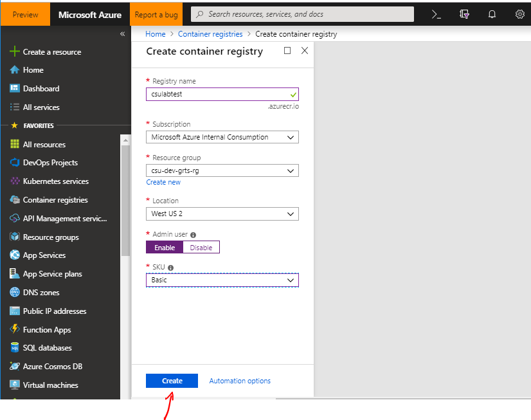Open Azure Cosmos DB from favorites
The width and height of the screenshot is (531, 420).
click(x=53, y=367)
